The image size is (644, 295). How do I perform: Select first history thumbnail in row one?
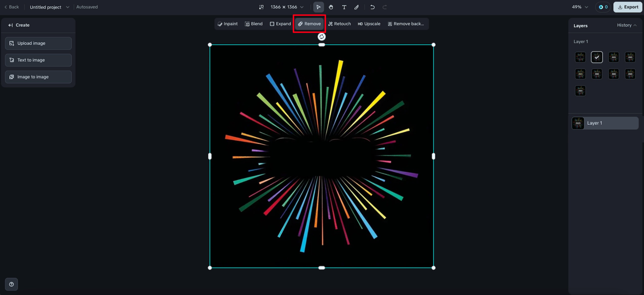click(580, 57)
